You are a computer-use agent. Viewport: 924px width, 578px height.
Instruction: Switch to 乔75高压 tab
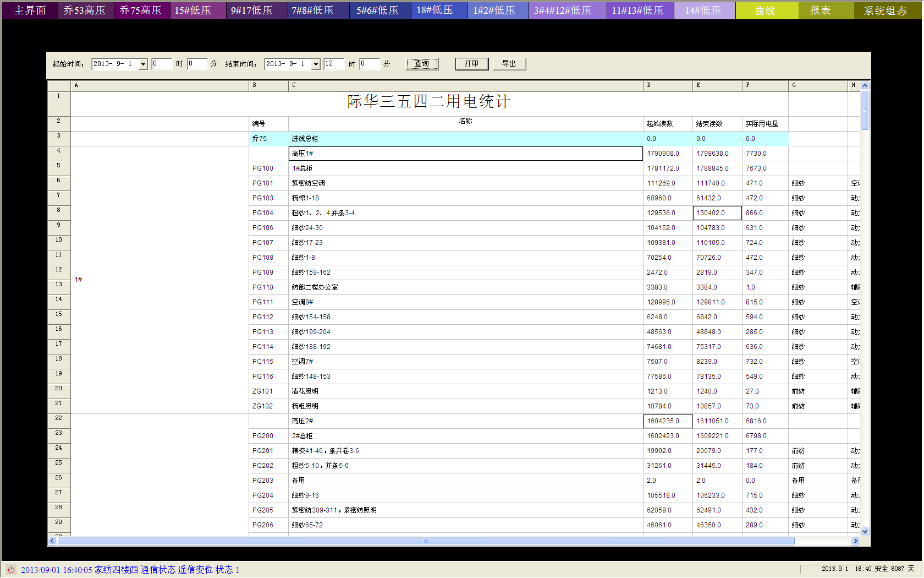tap(141, 10)
